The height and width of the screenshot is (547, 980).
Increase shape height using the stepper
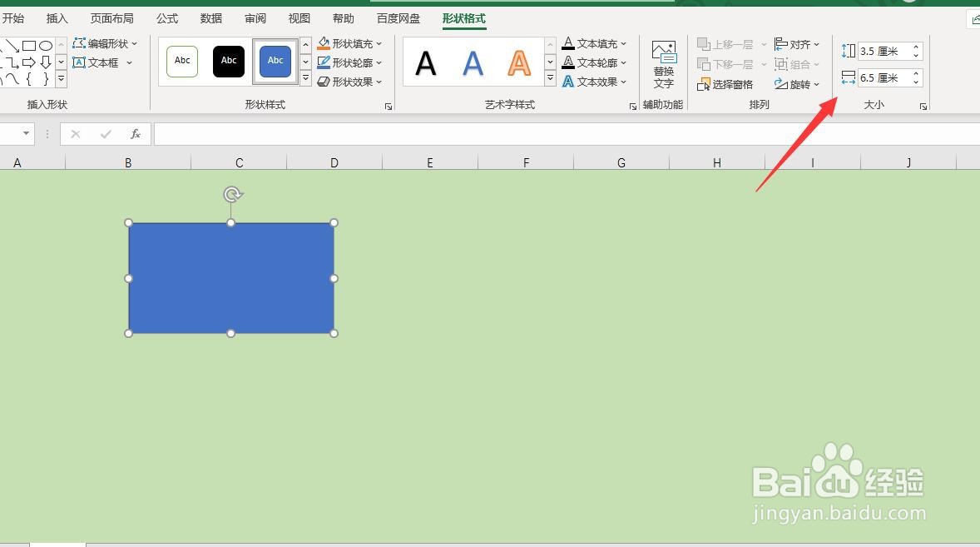pyautogui.click(x=915, y=46)
